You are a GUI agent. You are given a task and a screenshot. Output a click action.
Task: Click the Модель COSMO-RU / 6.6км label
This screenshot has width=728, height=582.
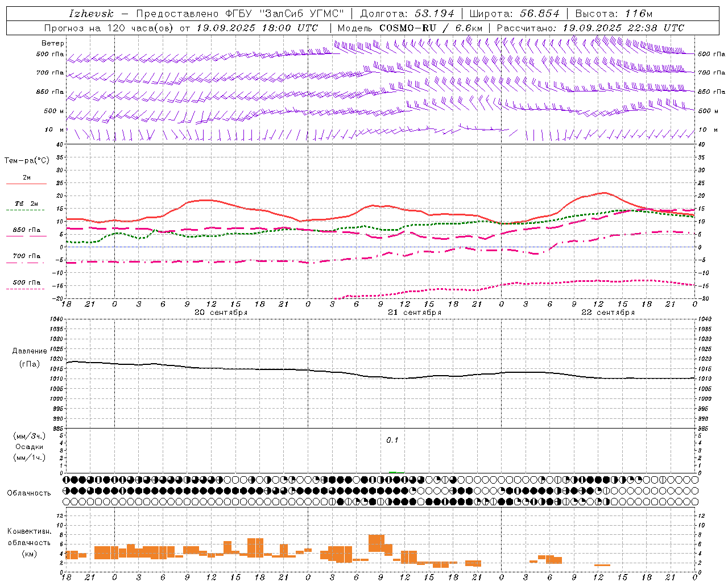point(409,28)
